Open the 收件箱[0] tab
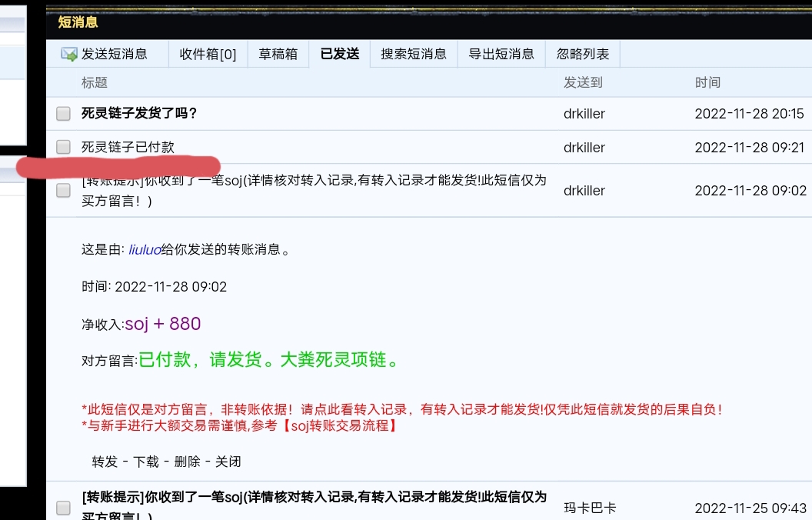Screen dimensions: 812x520 point(208,54)
